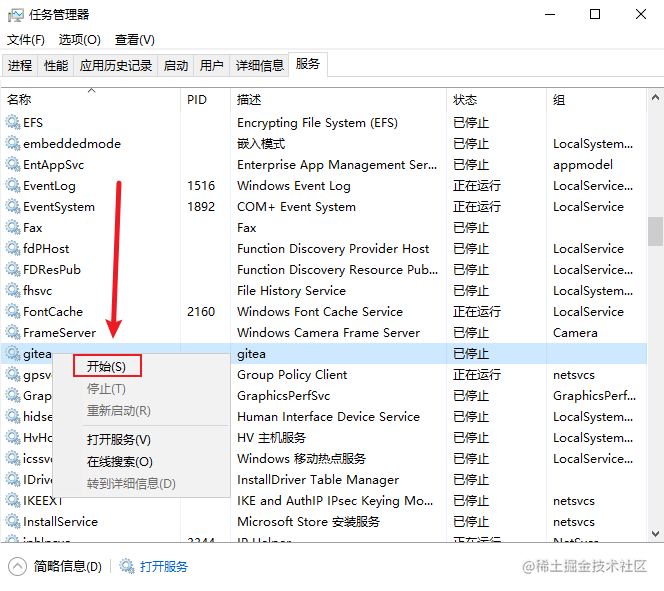Switch to the 详细信息 tab
This screenshot has width=664, height=591.
click(259, 66)
